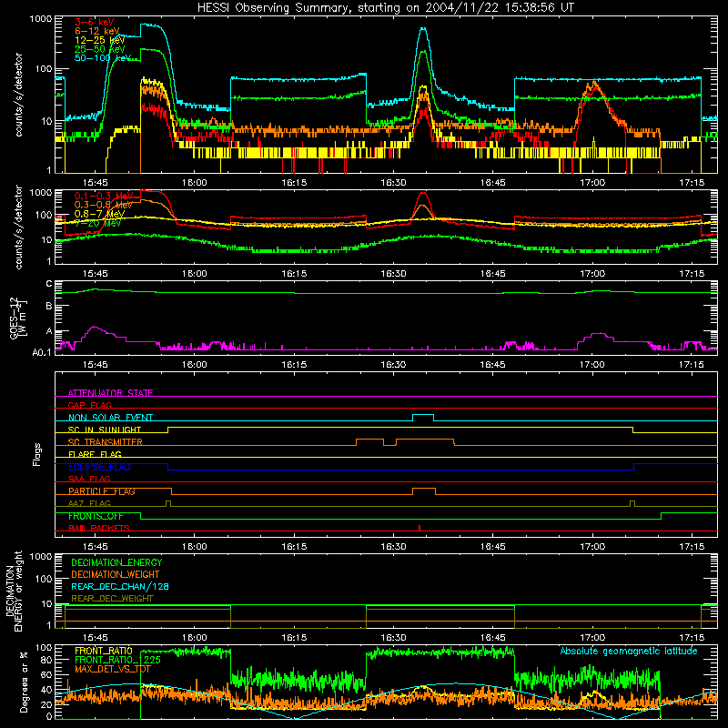This screenshot has height=728, width=728.
Task: Click the HESSI Observing Summary title text
Action: tap(385, 8)
